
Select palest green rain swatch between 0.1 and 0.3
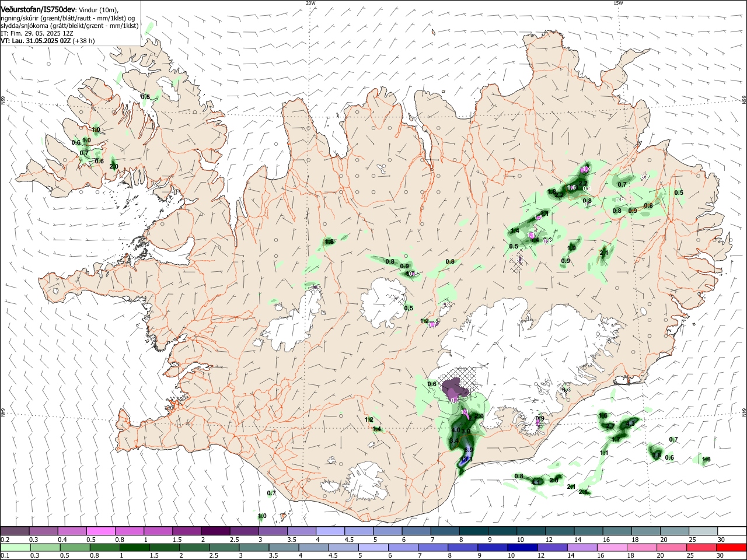14,547
